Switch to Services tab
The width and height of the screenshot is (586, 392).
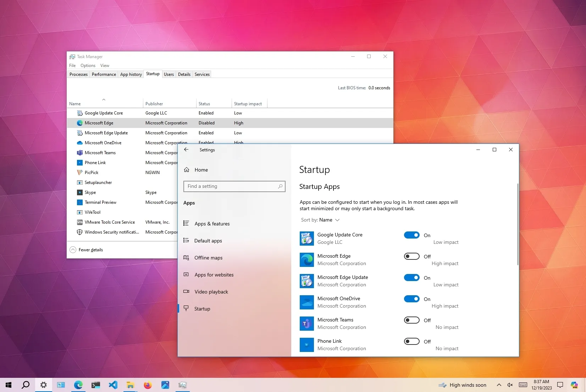pos(202,74)
